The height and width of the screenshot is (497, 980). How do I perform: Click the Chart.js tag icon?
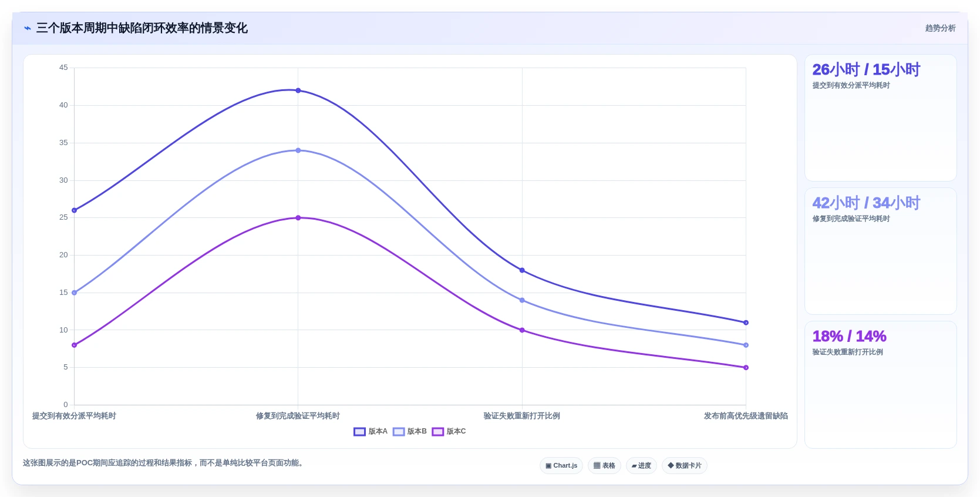click(x=561, y=466)
